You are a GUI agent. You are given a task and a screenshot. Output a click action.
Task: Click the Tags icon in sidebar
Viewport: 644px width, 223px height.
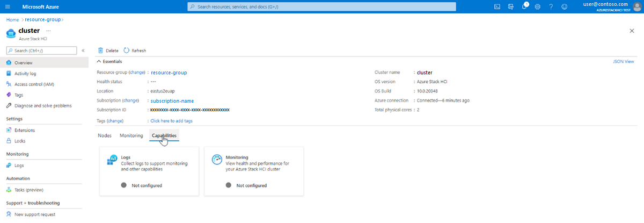coord(9,95)
